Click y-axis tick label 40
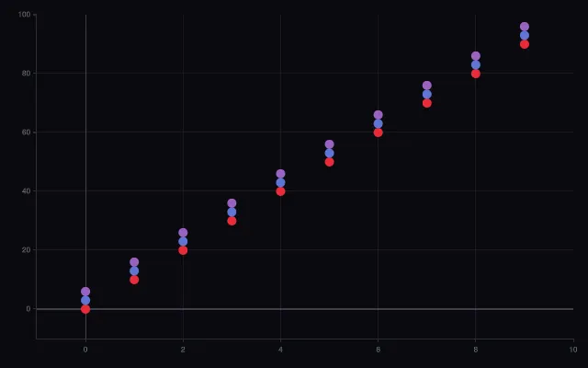 coord(27,191)
